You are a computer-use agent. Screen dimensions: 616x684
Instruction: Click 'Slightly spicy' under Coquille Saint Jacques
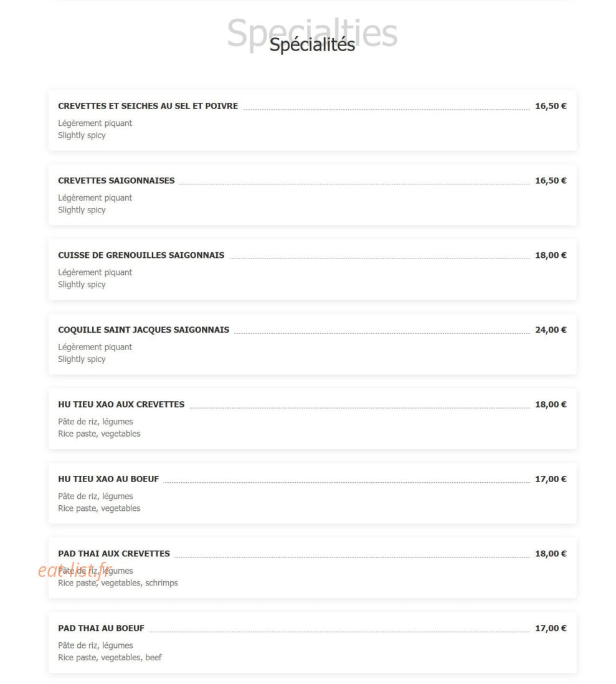click(x=82, y=359)
